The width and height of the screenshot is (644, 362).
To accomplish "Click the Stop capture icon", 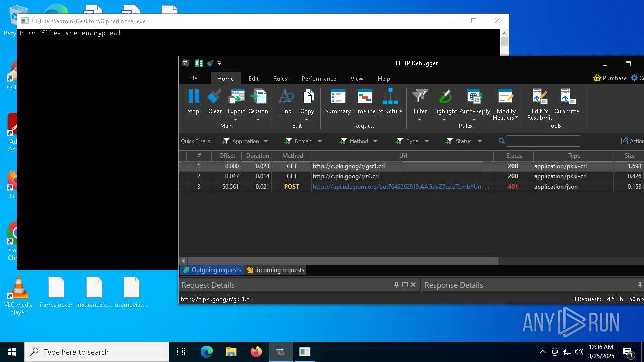I will [193, 96].
